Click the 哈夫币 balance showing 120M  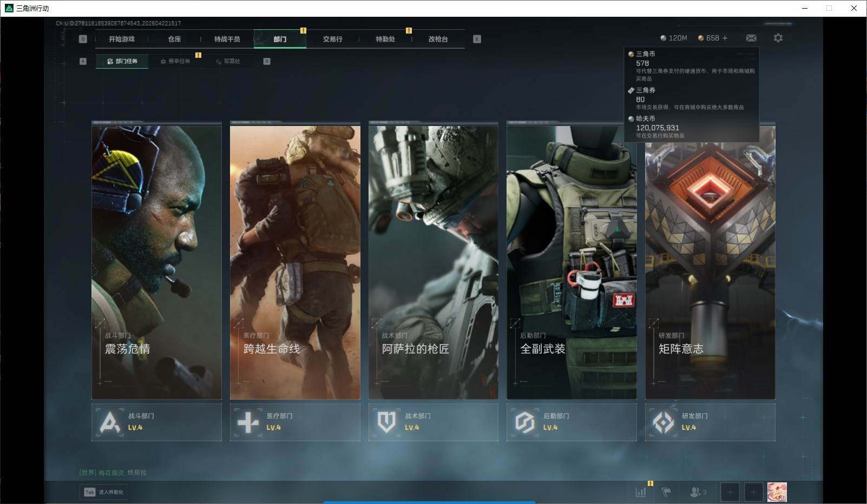673,38
